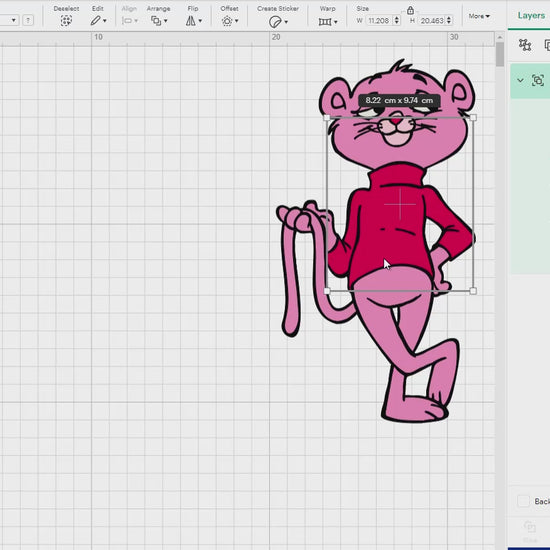This screenshot has height=550, width=550.
Task: Click the canvas scrollbar up arrow
Action: 500,37
